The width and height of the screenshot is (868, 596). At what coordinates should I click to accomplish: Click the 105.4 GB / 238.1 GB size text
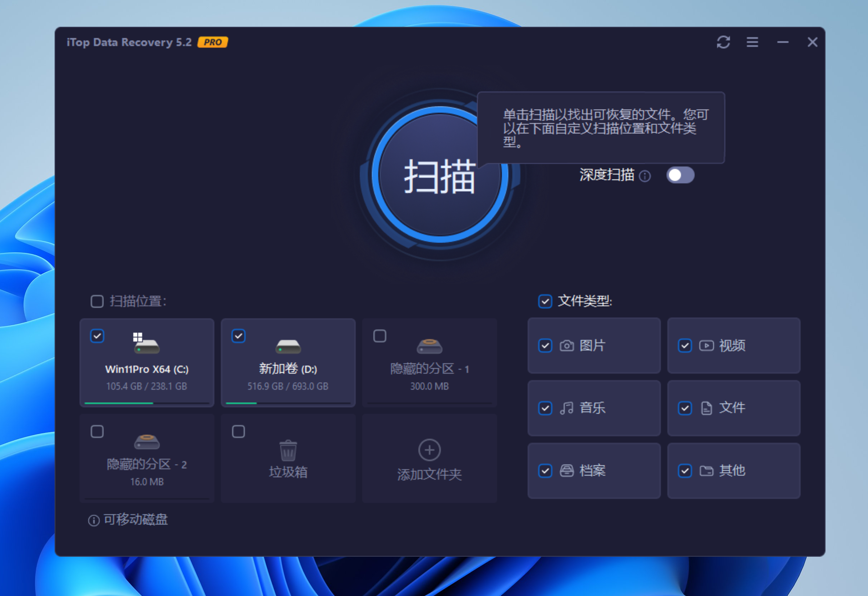tap(146, 386)
